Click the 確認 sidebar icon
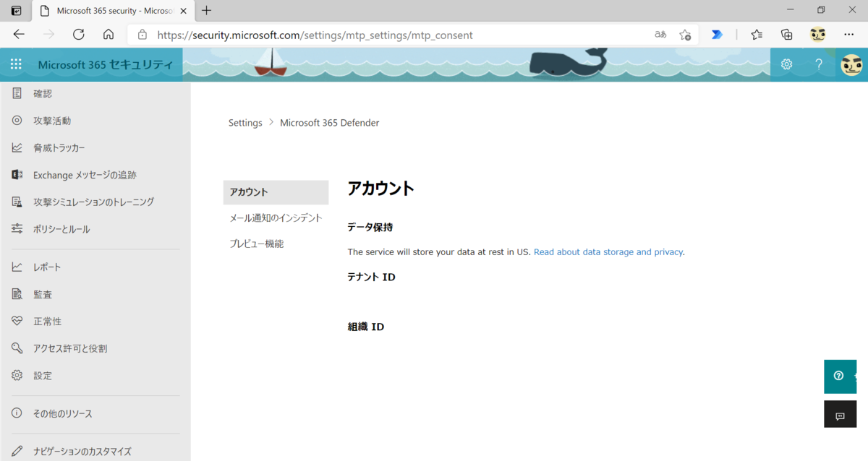Image resolution: width=868 pixels, height=461 pixels. [17, 93]
